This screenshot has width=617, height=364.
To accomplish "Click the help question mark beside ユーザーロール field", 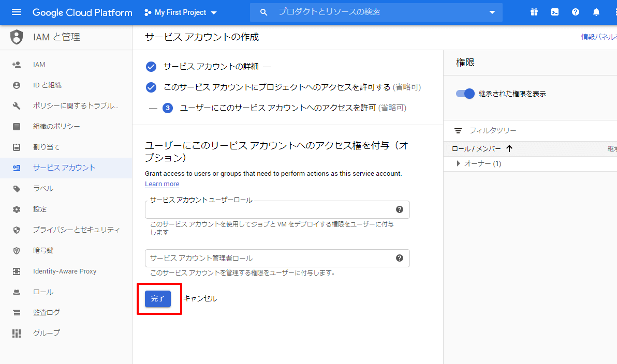I will pos(399,209).
